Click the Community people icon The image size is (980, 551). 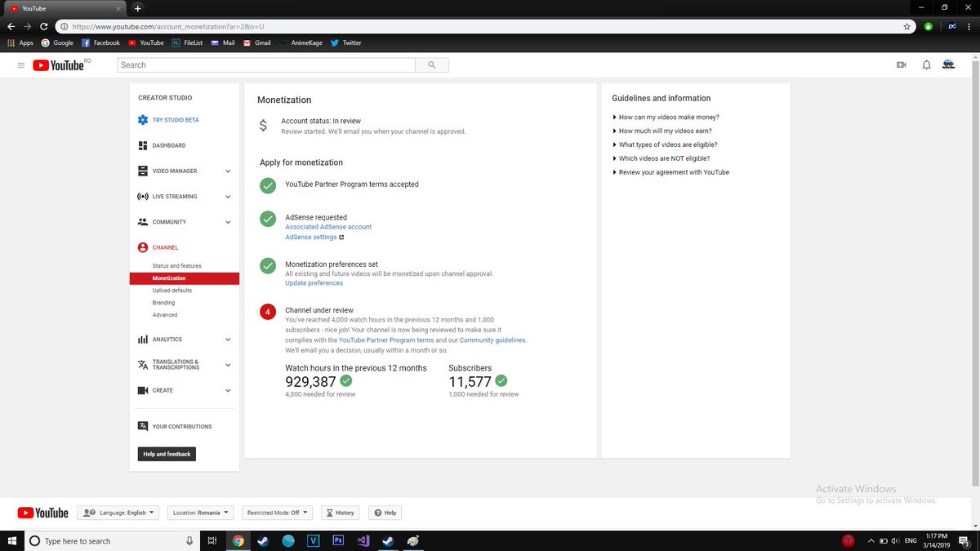[x=143, y=222]
